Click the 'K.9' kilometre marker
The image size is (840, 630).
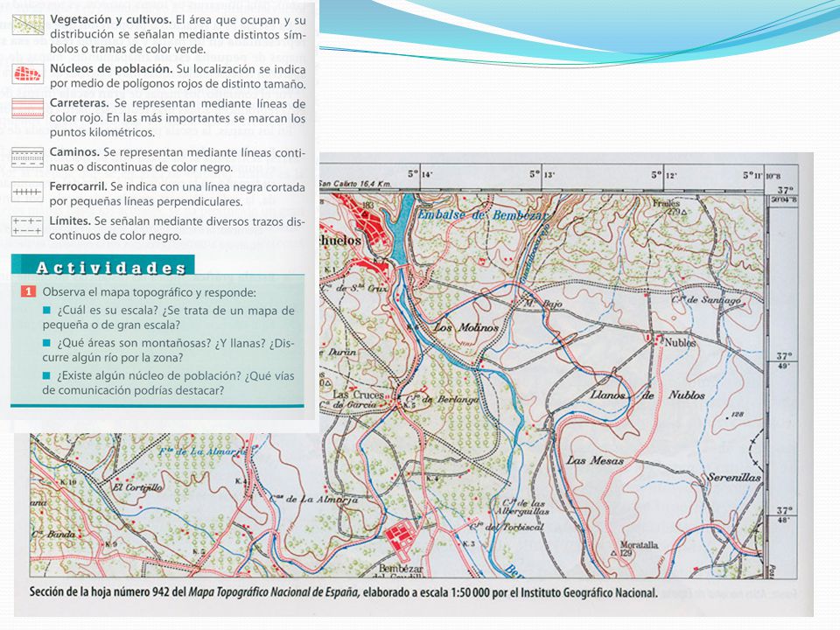tap(111, 544)
